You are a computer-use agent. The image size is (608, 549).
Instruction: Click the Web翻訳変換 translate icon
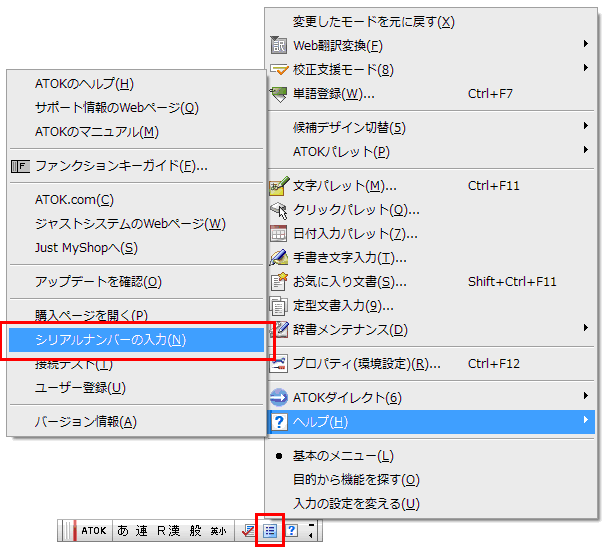coord(278,45)
